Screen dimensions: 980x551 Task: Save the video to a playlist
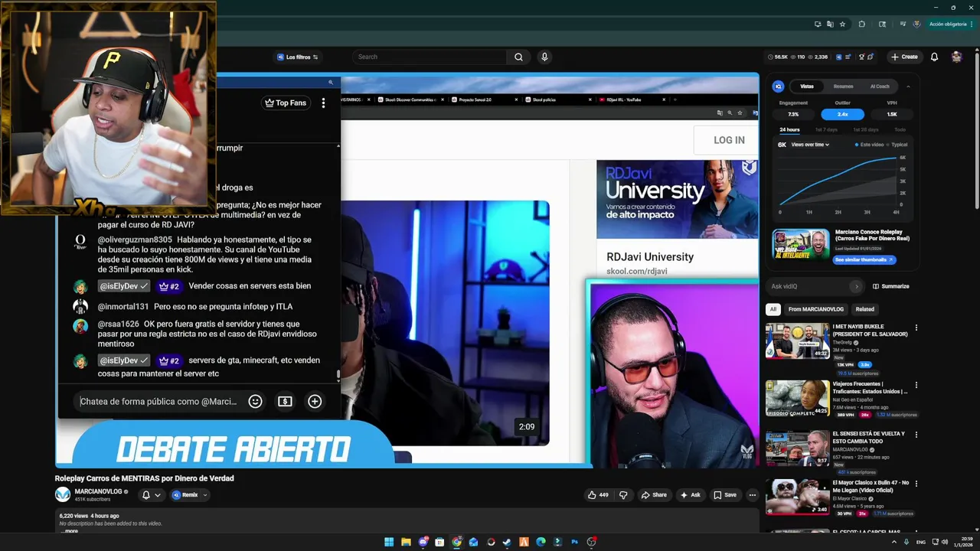point(725,495)
